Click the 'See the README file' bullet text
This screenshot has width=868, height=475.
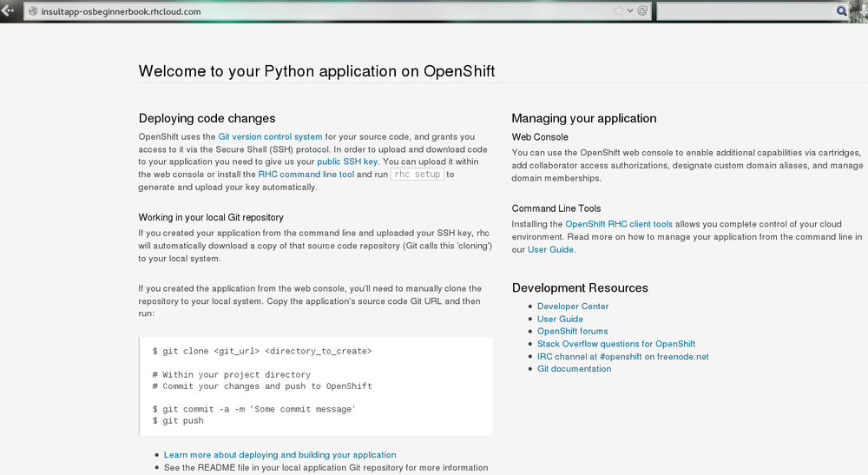[x=325, y=468]
